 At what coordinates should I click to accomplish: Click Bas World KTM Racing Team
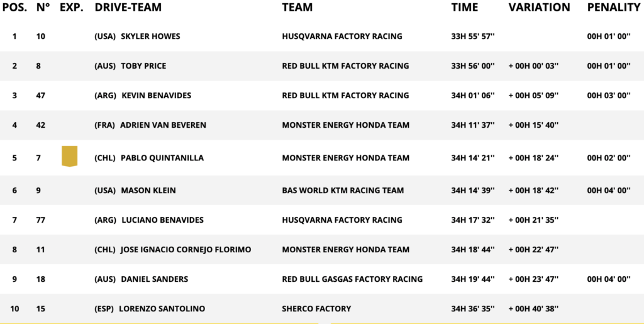click(x=343, y=191)
